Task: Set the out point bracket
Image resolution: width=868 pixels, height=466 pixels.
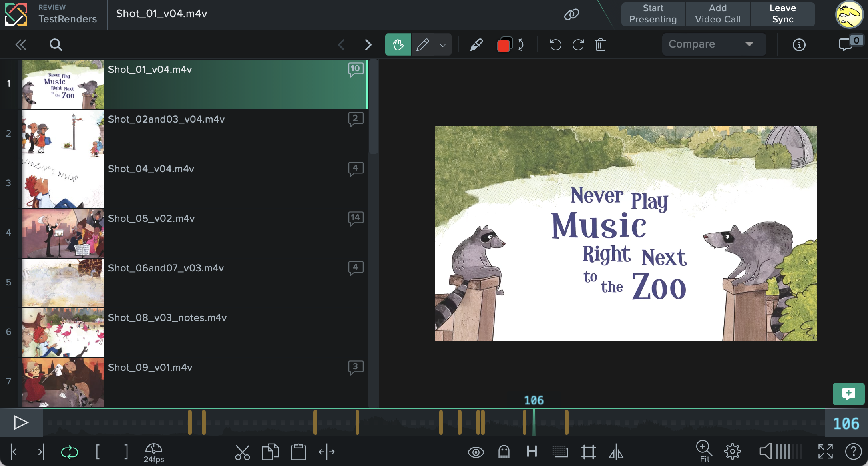Action: (126, 452)
